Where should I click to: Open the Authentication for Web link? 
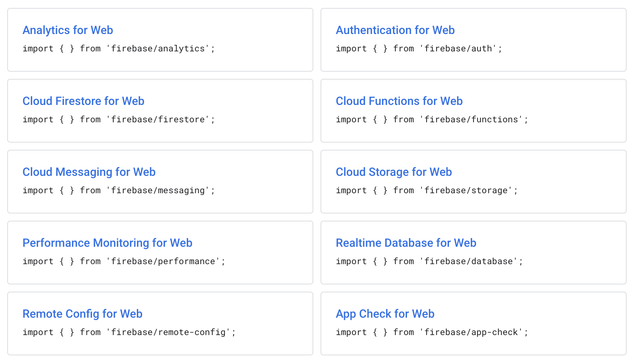[395, 30]
